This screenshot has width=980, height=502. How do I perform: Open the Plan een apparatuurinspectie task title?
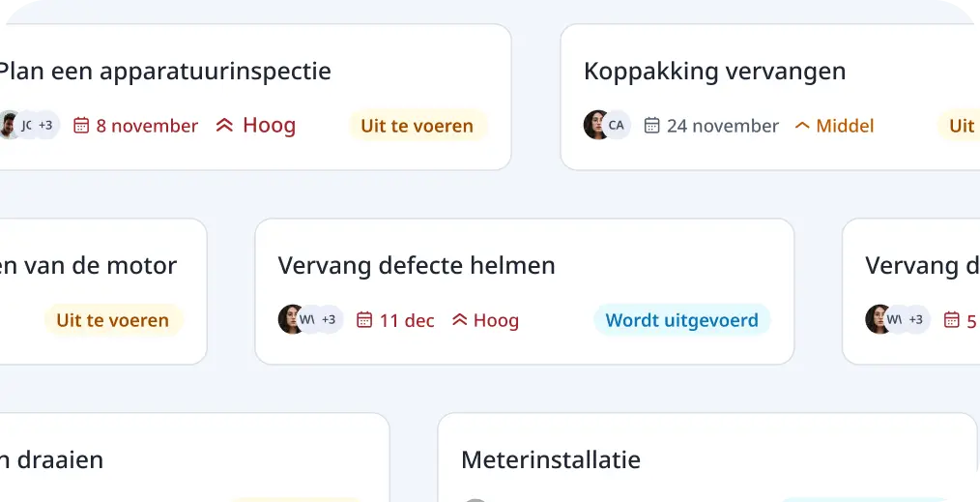[x=163, y=72]
